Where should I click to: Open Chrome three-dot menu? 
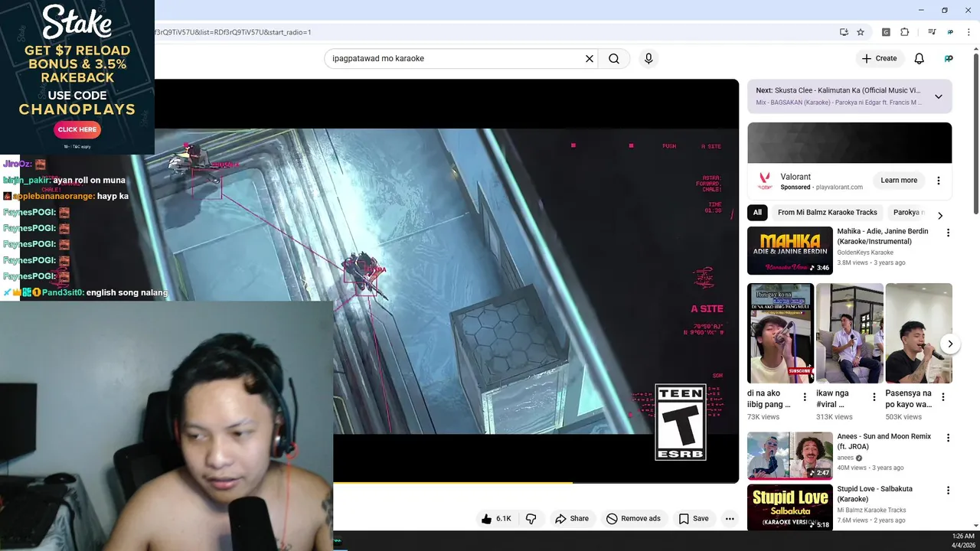pos(969,32)
